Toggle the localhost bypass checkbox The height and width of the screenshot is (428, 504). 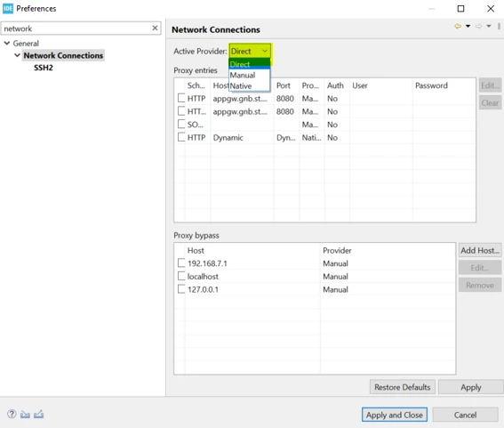coord(181,276)
